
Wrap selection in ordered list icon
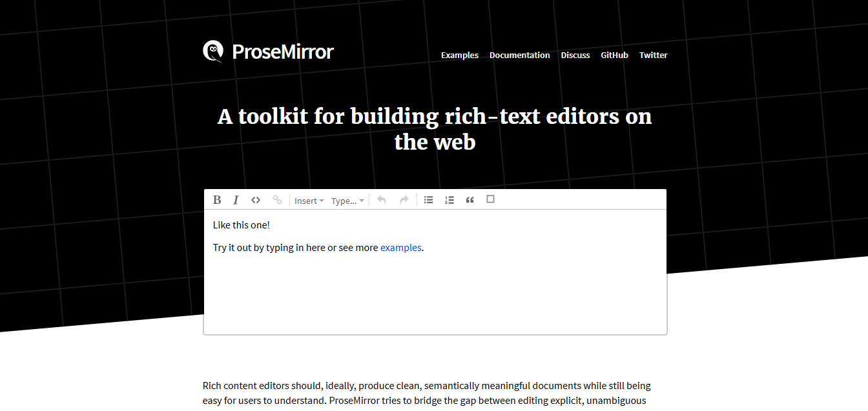[449, 200]
